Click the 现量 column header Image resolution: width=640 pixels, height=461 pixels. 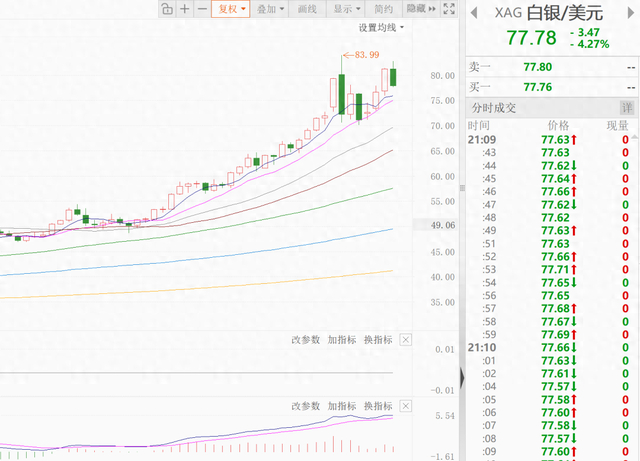[x=617, y=125]
